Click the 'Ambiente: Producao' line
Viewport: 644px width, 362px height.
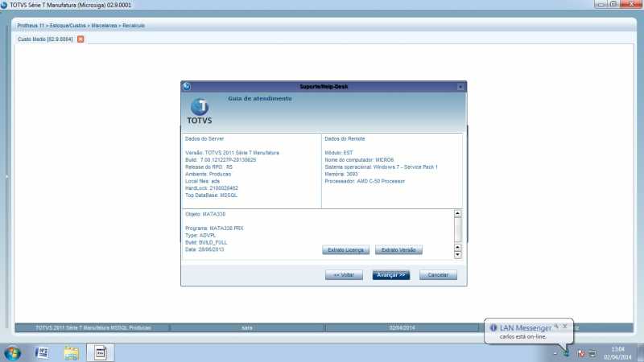(208, 174)
